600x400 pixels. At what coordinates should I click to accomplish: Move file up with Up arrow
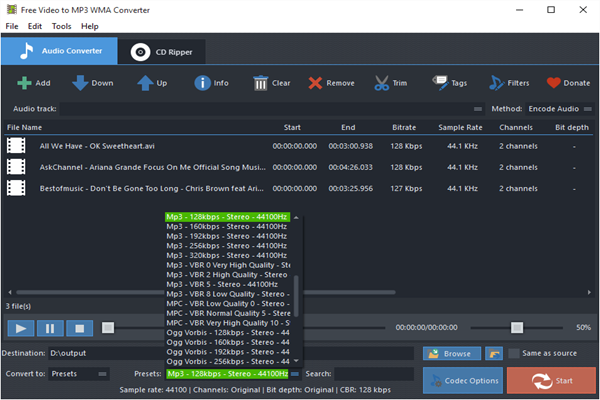tap(145, 83)
